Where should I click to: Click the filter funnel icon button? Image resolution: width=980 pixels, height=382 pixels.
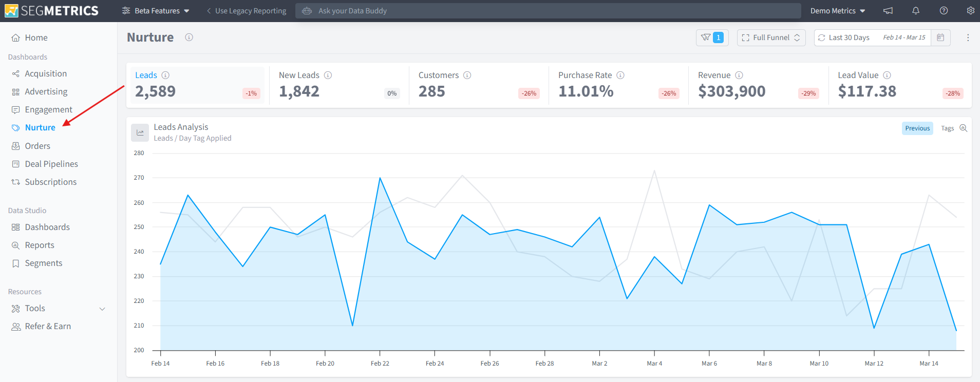pyautogui.click(x=712, y=37)
